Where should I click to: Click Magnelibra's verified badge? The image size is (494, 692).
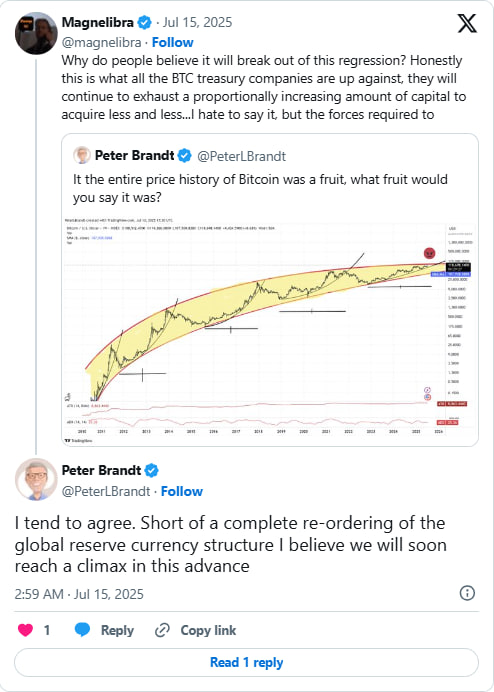pyautogui.click(x=144, y=22)
